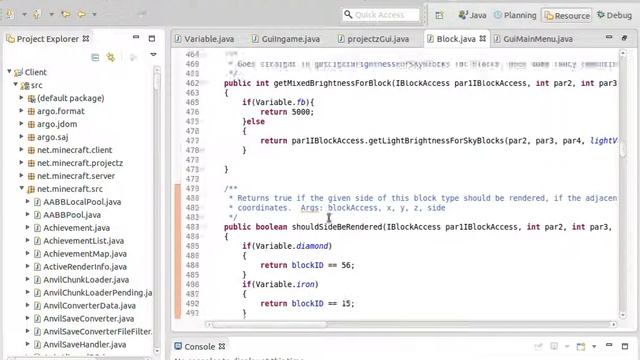Select AchievementMap.java file
This screenshot has height=360, width=640.
point(85,254)
